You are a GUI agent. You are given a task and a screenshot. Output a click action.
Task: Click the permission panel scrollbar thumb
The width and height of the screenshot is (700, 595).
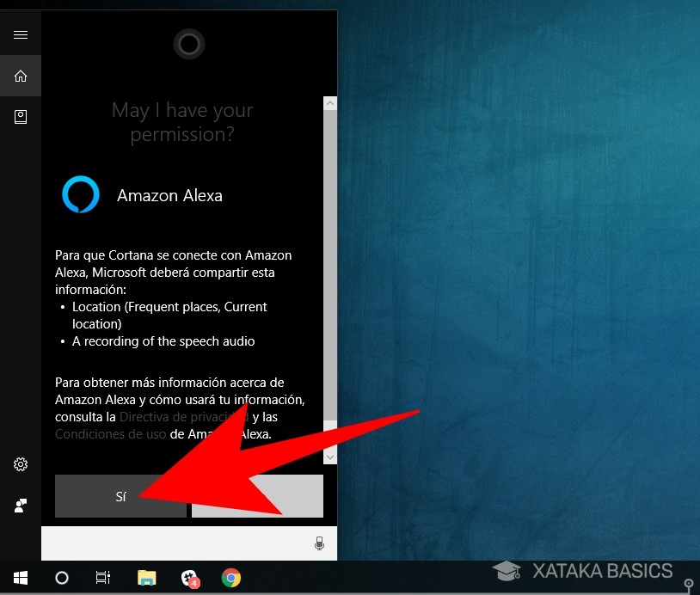point(330,265)
